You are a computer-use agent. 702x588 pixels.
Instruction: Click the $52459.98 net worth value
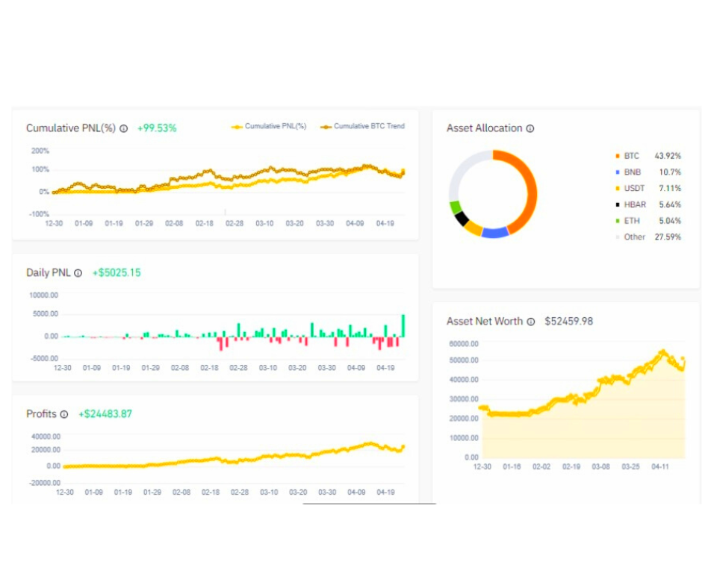coord(568,322)
